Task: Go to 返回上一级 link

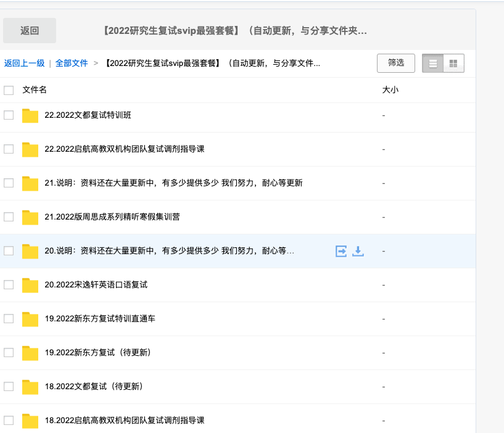Action: coord(25,63)
